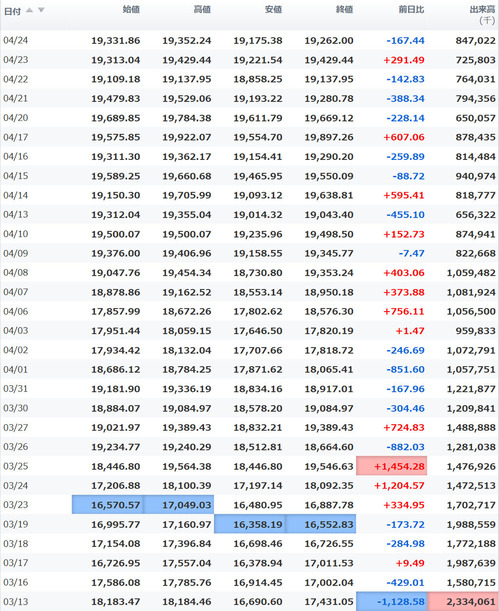Select the 04/16 date cell
This screenshot has width=499, height=611.
tap(16, 157)
